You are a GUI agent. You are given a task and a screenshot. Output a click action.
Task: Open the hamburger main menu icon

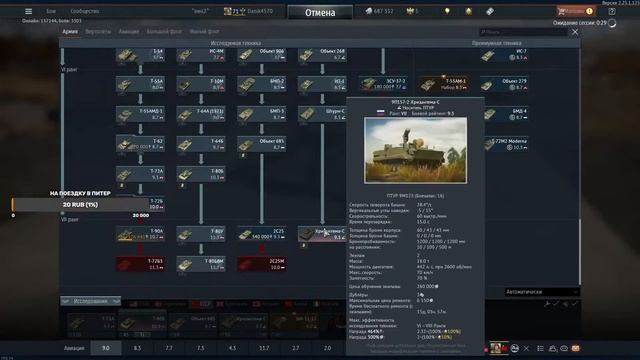pyautogui.click(x=29, y=11)
